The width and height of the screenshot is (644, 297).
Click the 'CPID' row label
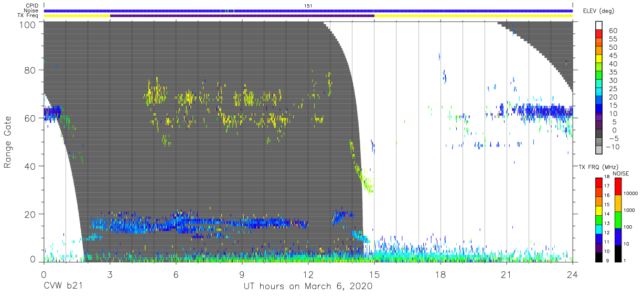coord(32,5)
